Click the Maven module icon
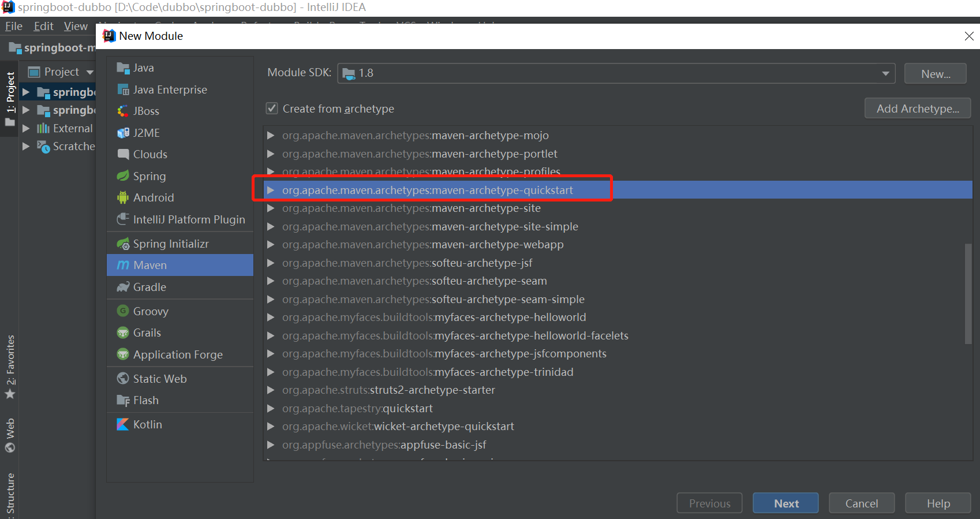The height and width of the screenshot is (519, 980). 123,265
